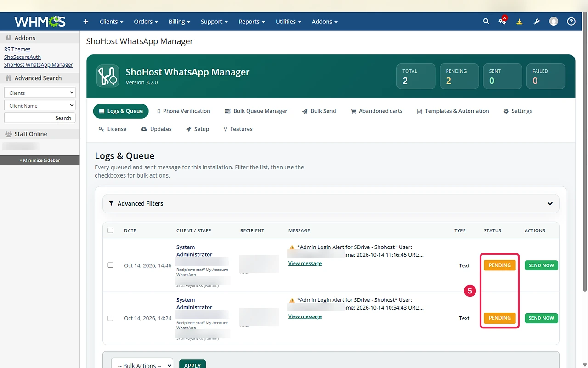Viewport: 588px width, 368px height.
Task: Switch to the Phone Verification tab
Action: pyautogui.click(x=183, y=111)
